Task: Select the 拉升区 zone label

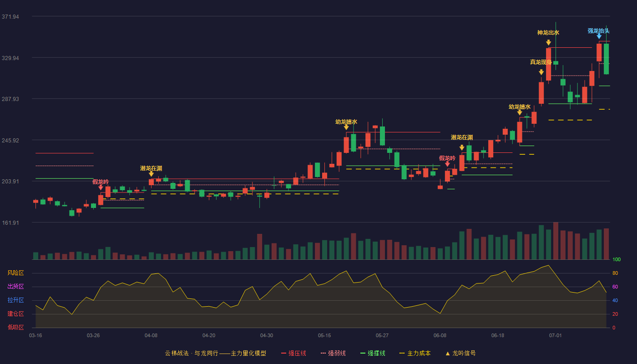Action: point(15,300)
